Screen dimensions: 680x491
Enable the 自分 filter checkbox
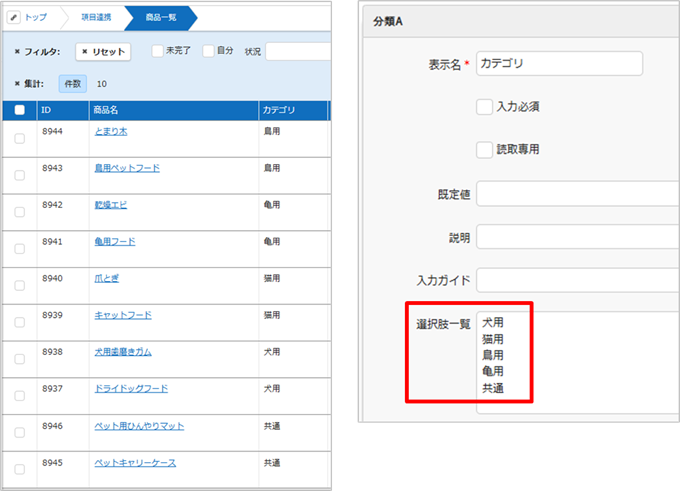click(208, 50)
